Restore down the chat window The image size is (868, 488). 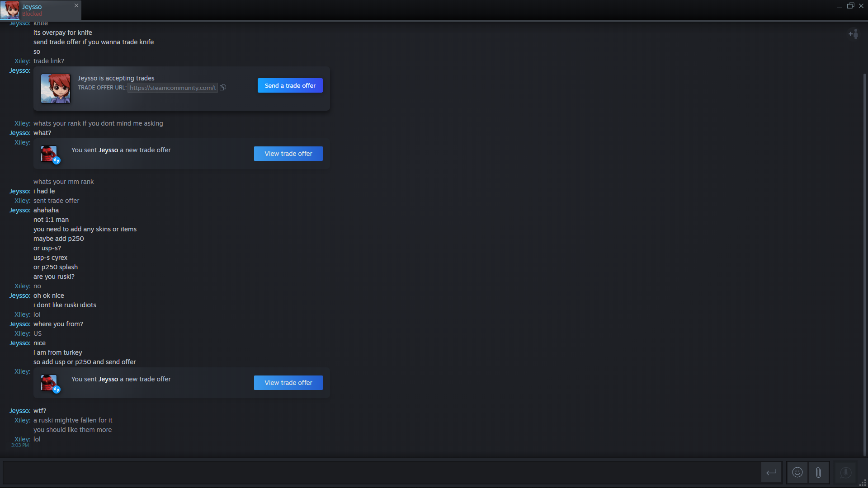pyautogui.click(x=850, y=6)
